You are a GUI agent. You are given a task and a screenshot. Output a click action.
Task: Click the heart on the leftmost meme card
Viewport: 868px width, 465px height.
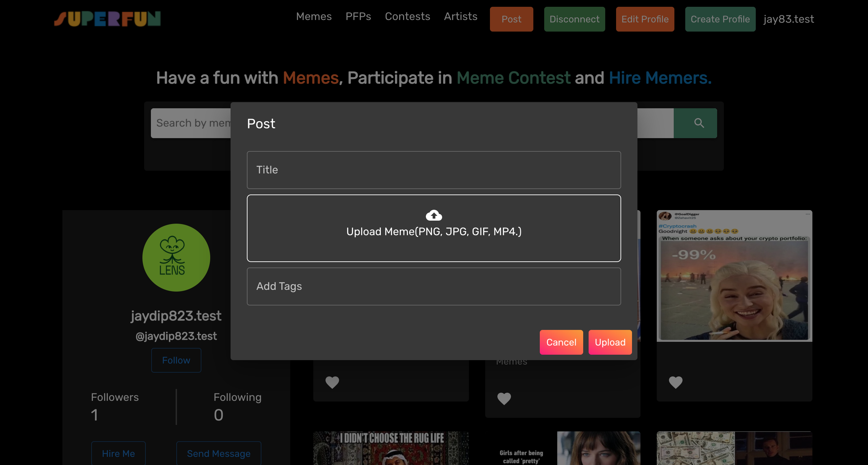332,382
